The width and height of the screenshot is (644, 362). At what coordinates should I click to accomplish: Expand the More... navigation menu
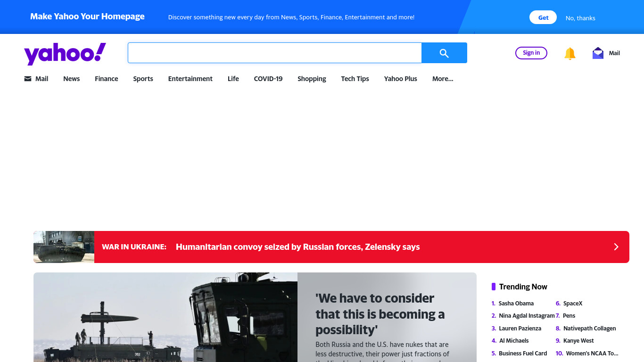coord(443,79)
